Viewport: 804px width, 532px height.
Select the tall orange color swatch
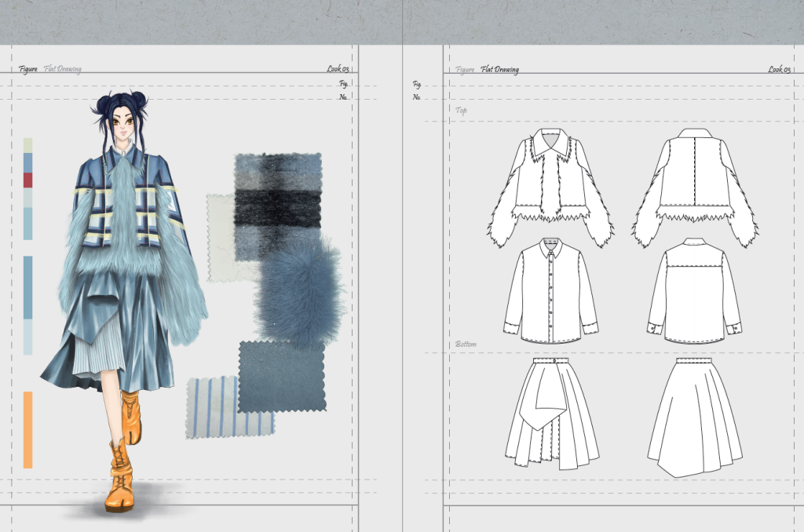pyautogui.click(x=28, y=429)
